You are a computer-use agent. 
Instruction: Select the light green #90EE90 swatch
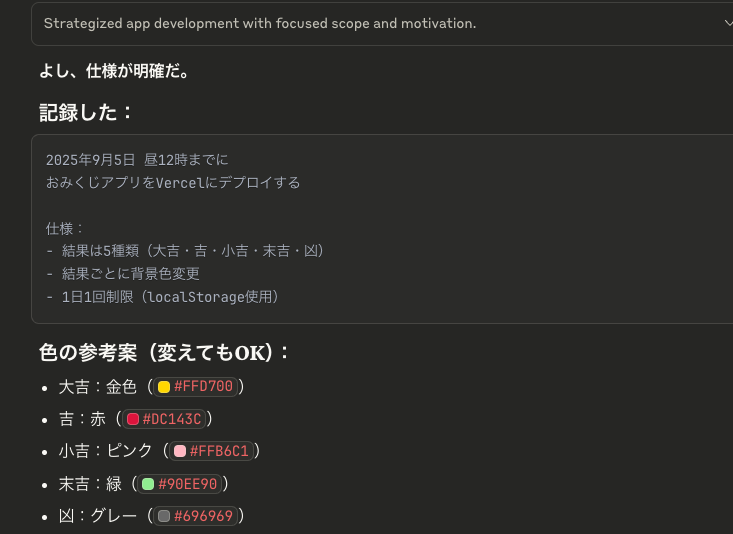pos(148,484)
